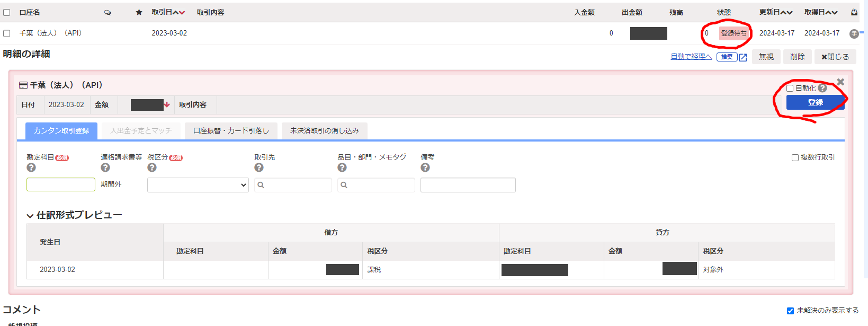
Task: Click the card icon beside 千葉(法人)(API) title
Action: point(23,85)
